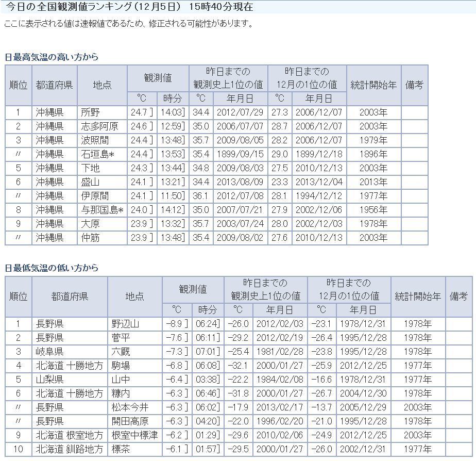Select station 伊原間
This screenshot has height=461, width=476.
[x=95, y=196]
